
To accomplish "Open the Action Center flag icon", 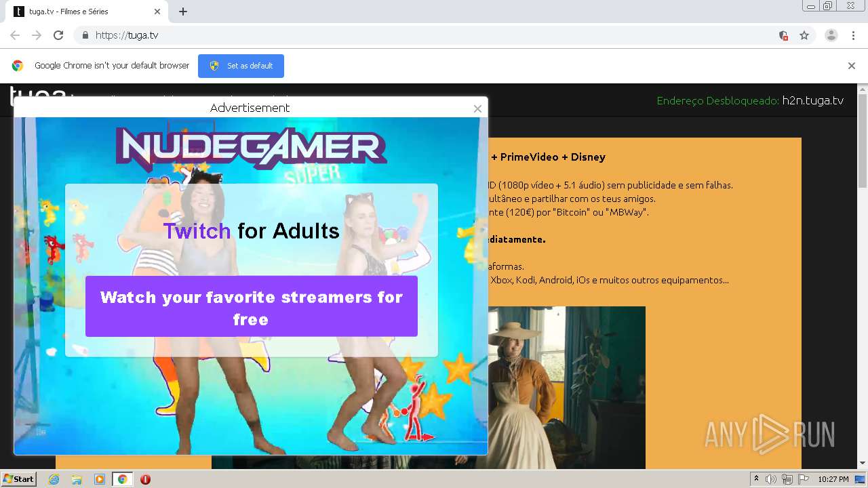I will point(804,479).
